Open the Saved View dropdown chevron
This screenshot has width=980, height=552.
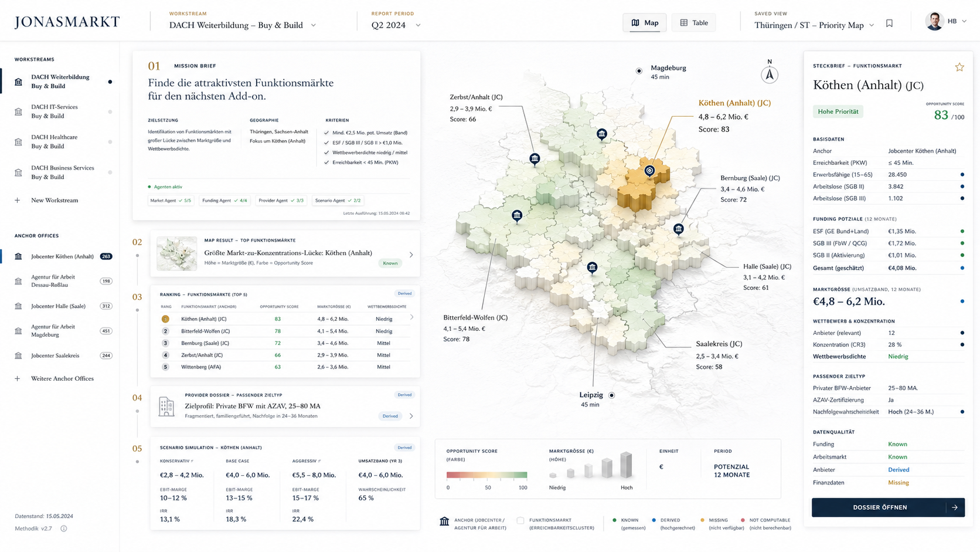pyautogui.click(x=871, y=25)
